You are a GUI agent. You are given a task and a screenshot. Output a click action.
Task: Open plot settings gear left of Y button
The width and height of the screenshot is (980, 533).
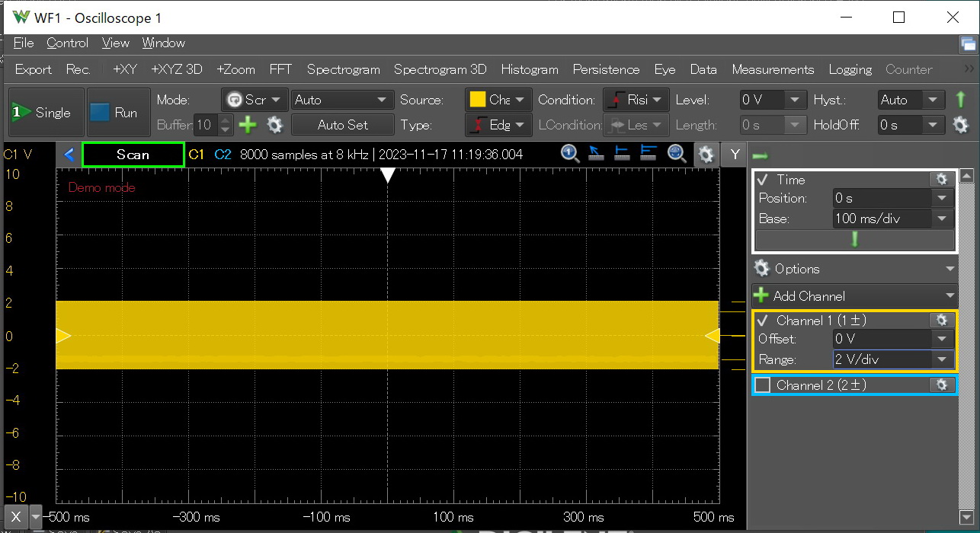click(706, 155)
